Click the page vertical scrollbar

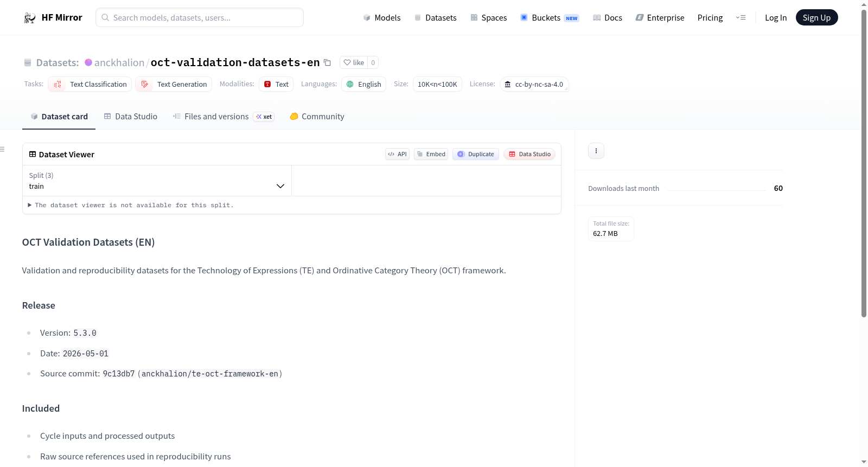click(x=864, y=163)
